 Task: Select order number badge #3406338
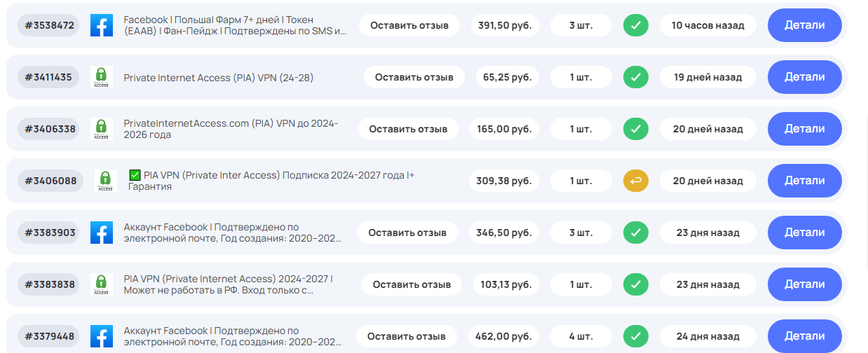tap(50, 129)
